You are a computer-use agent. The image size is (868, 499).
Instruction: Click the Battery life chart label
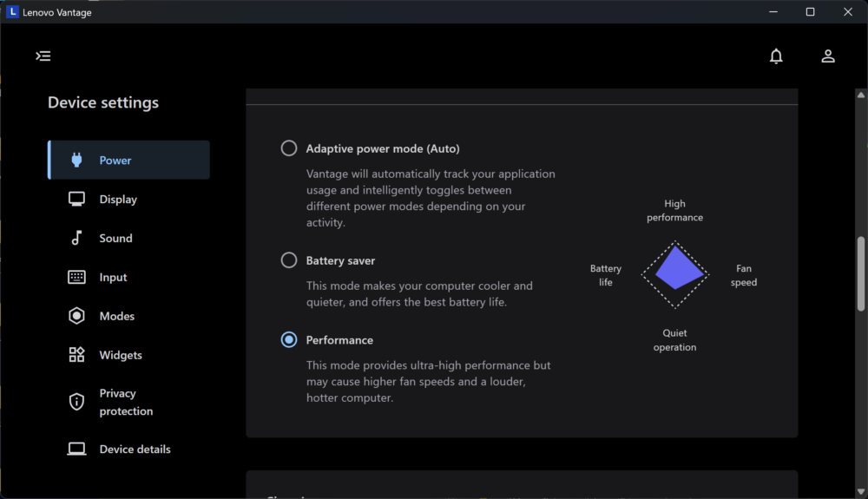(606, 275)
